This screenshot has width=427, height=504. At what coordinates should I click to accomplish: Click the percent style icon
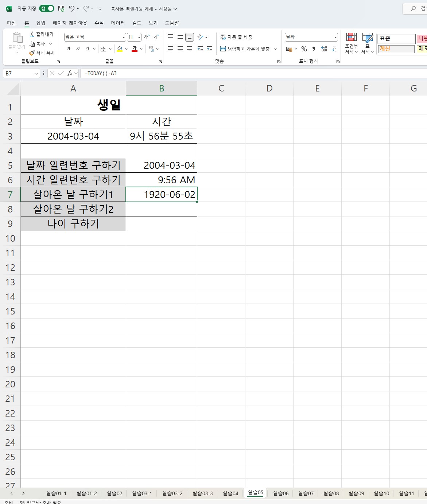pyautogui.click(x=304, y=49)
